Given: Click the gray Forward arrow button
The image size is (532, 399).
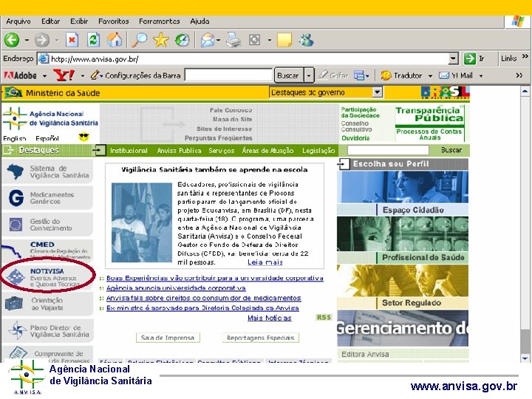Looking at the screenshot, I should (42, 40).
